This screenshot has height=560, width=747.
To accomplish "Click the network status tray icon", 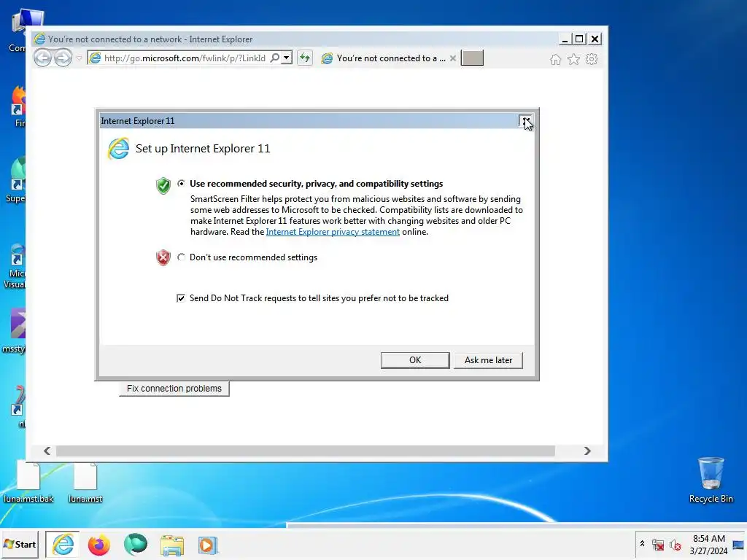I will click(x=658, y=545).
